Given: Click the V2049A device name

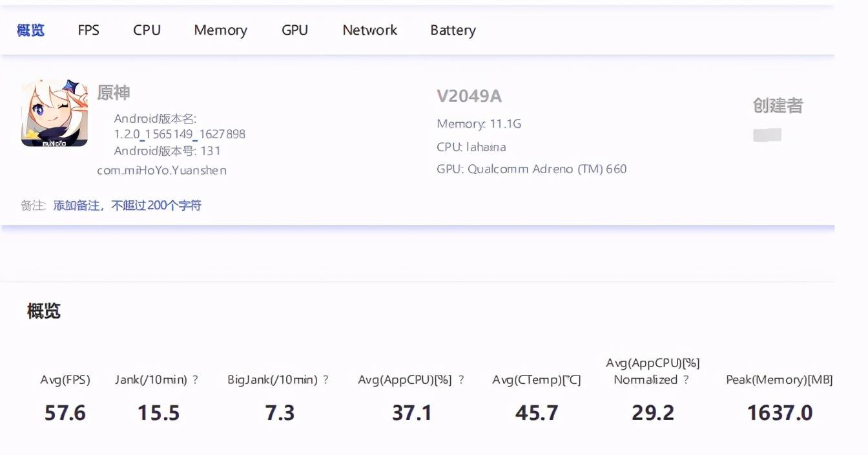Looking at the screenshot, I should pyautogui.click(x=469, y=96).
